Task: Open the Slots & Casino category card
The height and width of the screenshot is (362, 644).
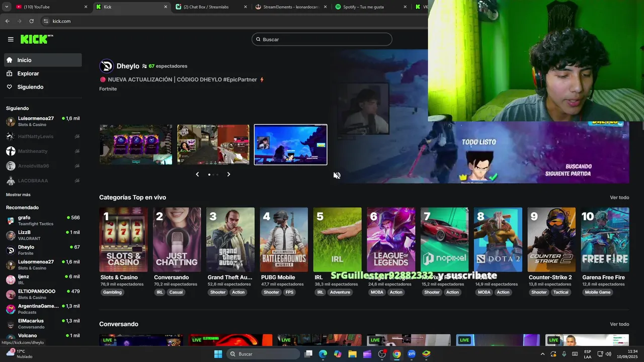Action: (x=123, y=240)
